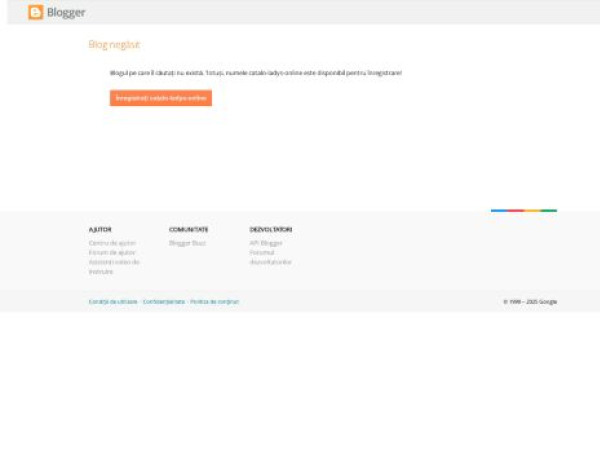The width and height of the screenshot is (600, 450).
Task: Click the multicolored Google stripe above the footer
Action: 523,210
